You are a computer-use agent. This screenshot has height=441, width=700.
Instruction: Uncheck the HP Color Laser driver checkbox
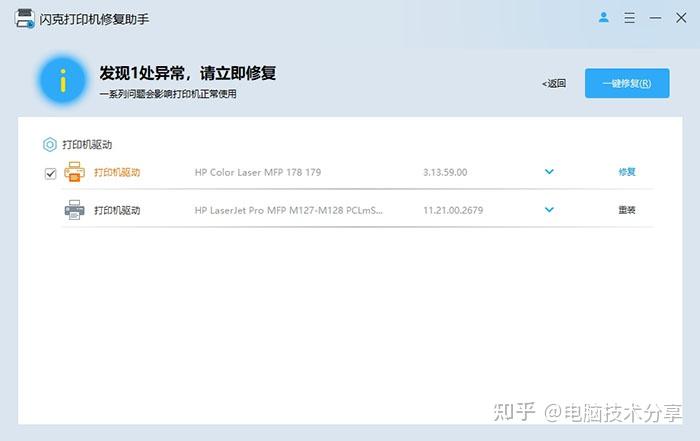pos(50,173)
